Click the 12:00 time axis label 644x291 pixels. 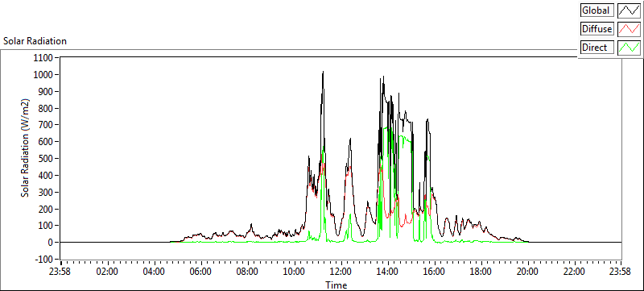pos(341,272)
